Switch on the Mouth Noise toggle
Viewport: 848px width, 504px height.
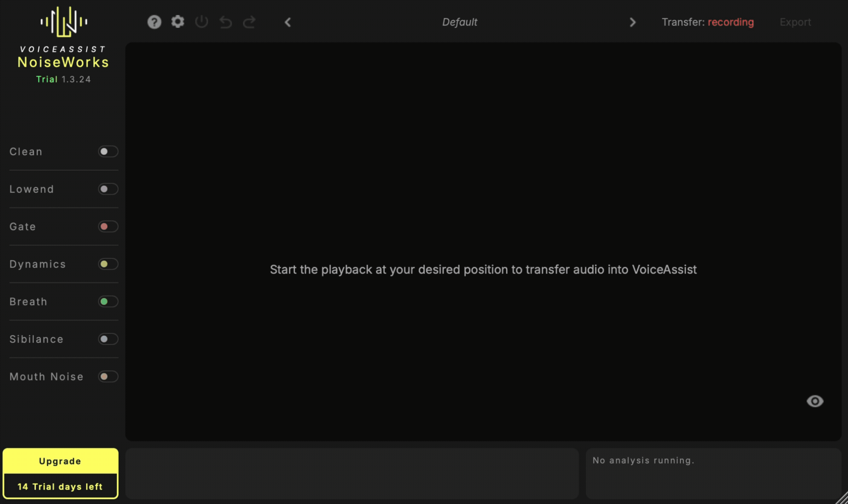[x=108, y=377]
